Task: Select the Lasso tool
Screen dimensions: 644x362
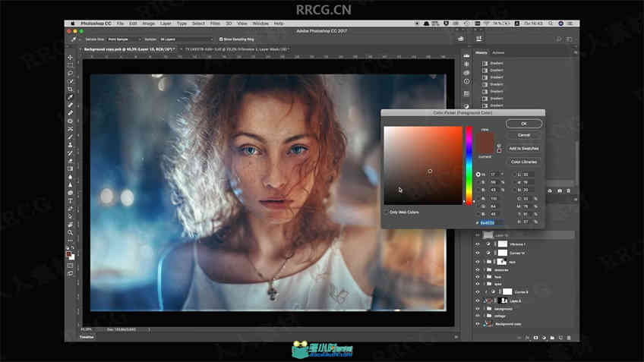Action: tap(70, 73)
